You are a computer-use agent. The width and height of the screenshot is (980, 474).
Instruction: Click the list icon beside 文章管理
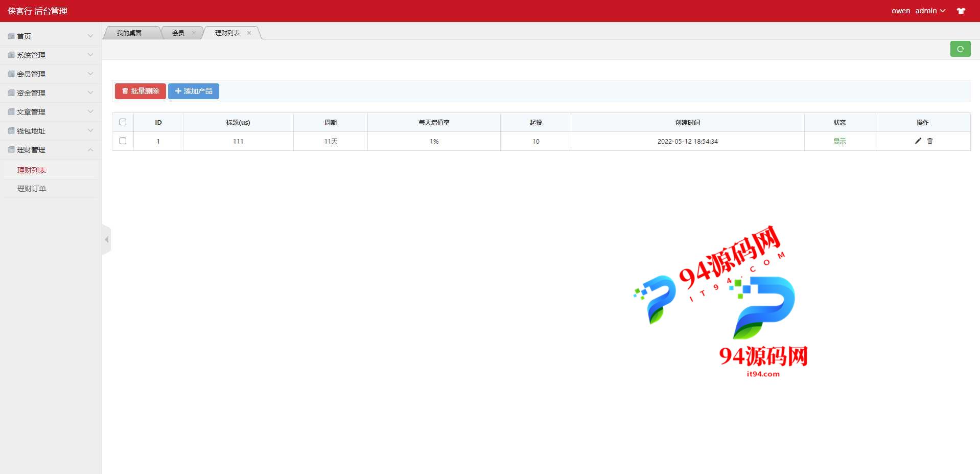pyautogui.click(x=11, y=111)
